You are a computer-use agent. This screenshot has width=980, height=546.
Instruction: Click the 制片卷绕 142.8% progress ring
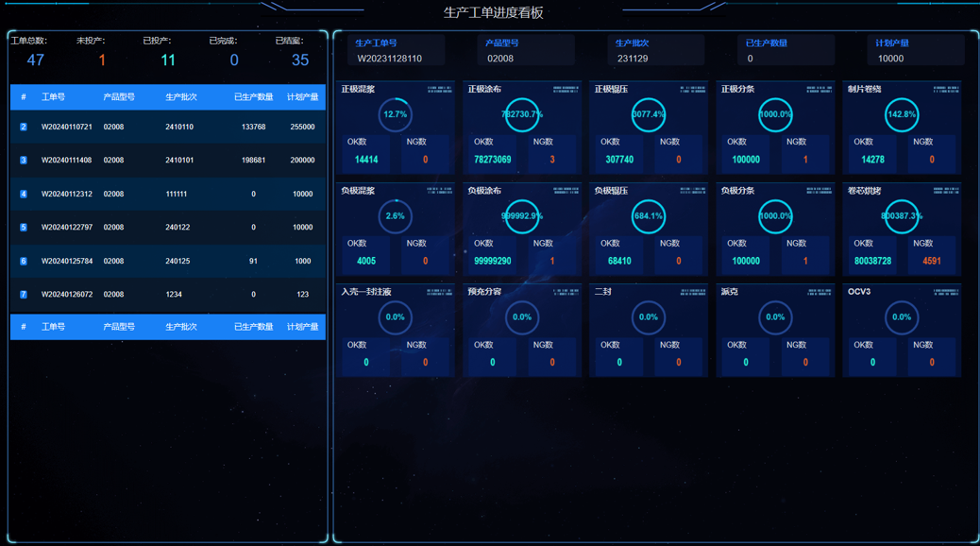click(902, 114)
